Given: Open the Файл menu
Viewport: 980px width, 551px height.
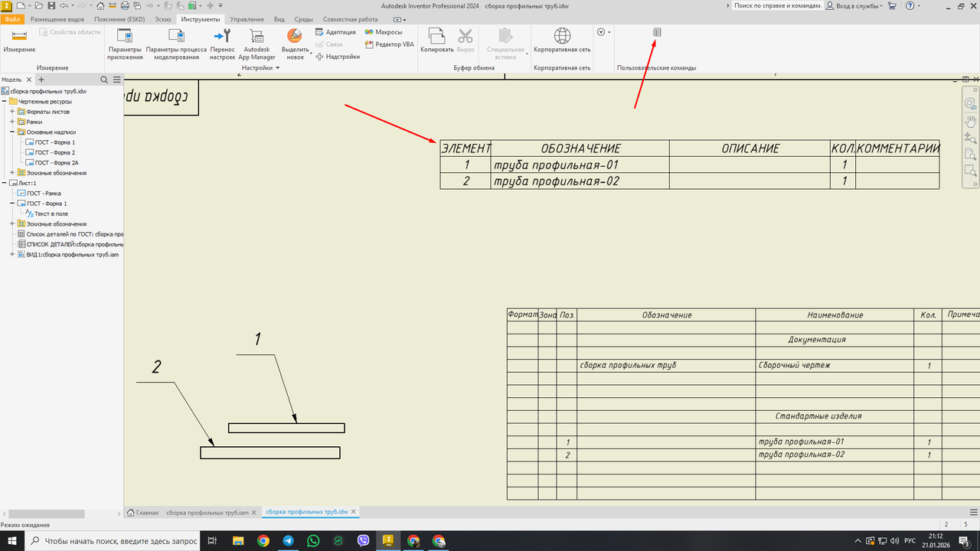Looking at the screenshot, I should tap(13, 19).
